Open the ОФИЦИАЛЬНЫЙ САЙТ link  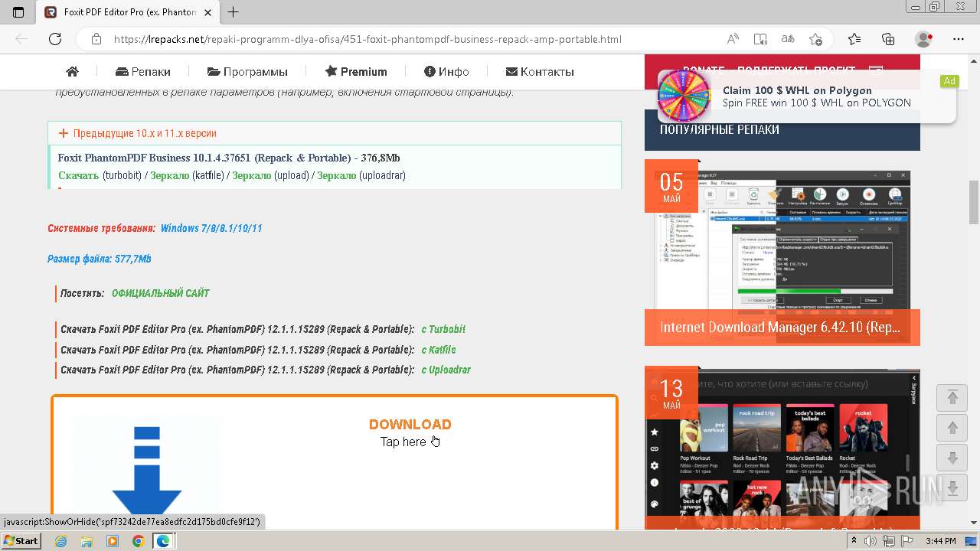(160, 293)
